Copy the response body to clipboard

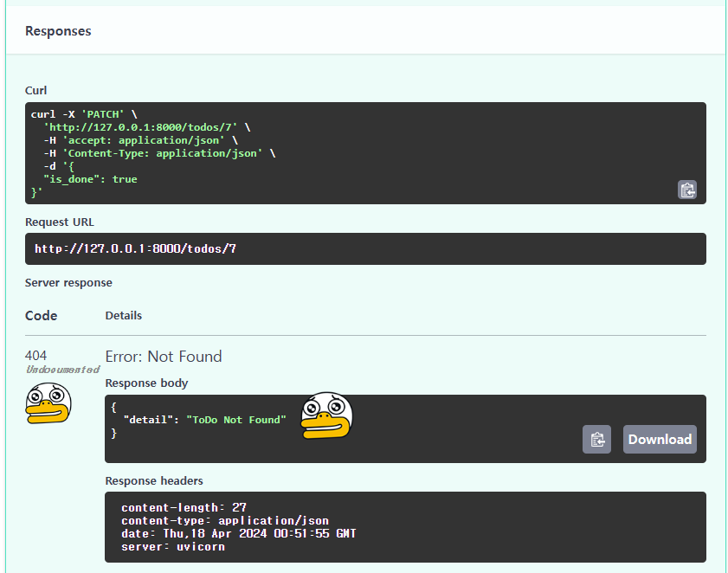[596, 439]
